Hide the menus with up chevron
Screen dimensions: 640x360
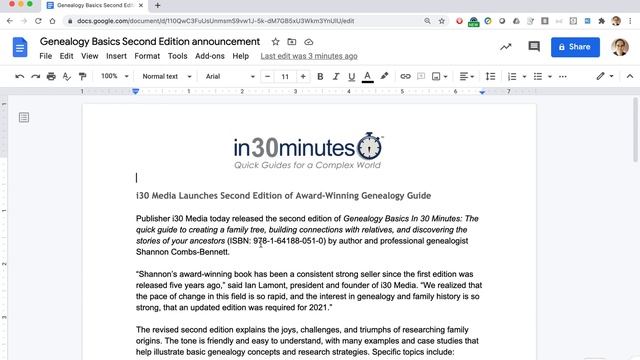coord(630,76)
